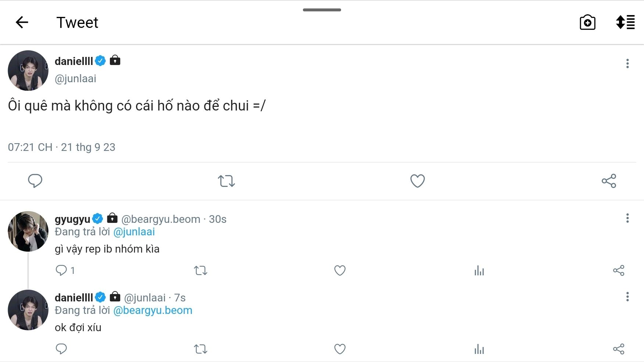Open more options on gyugyu's reply
The width and height of the screenshot is (644, 362).
pos(627,218)
